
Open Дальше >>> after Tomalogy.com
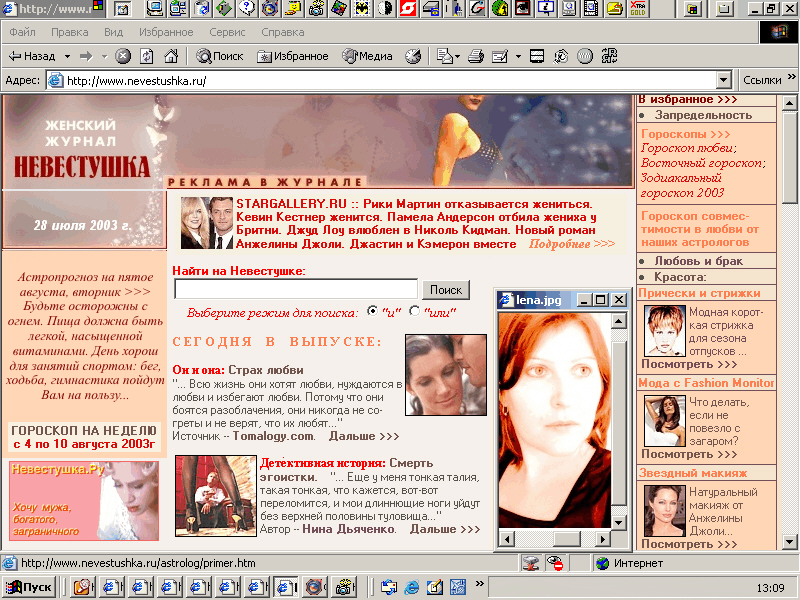click(x=364, y=436)
